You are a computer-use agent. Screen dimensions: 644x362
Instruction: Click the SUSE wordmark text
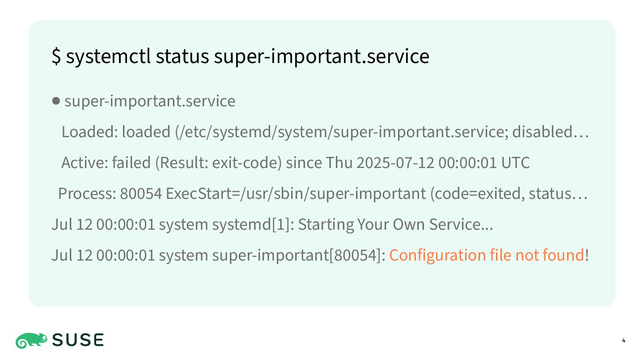[78, 341]
